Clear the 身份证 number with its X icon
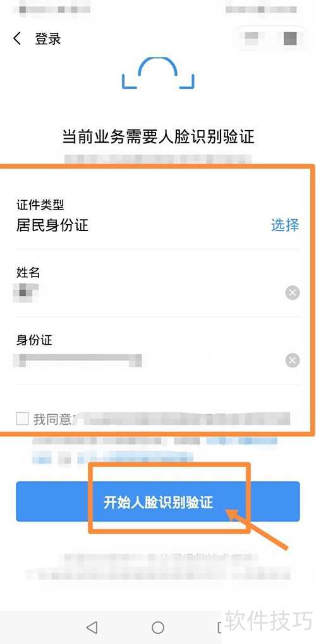Screen dimensions: 316x644 click(292, 361)
